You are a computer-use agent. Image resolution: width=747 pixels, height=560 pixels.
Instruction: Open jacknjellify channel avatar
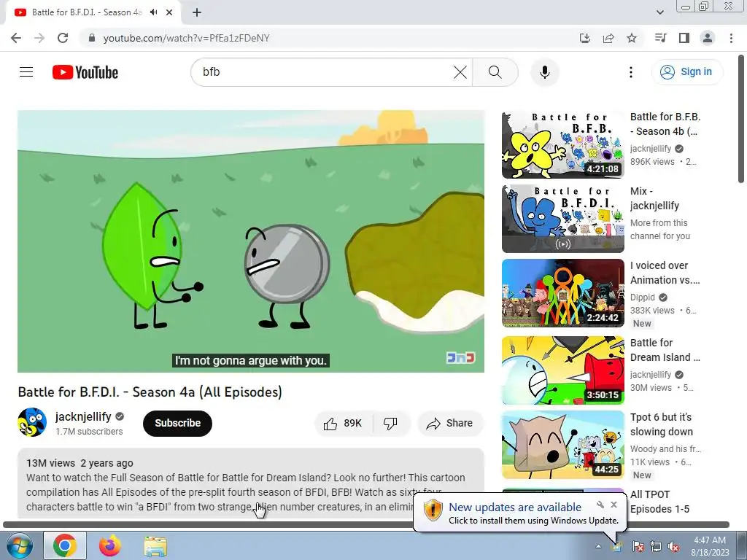tap(32, 422)
